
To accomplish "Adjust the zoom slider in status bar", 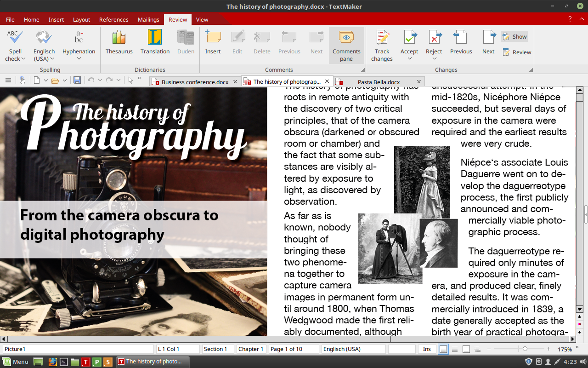I will click(x=525, y=349).
